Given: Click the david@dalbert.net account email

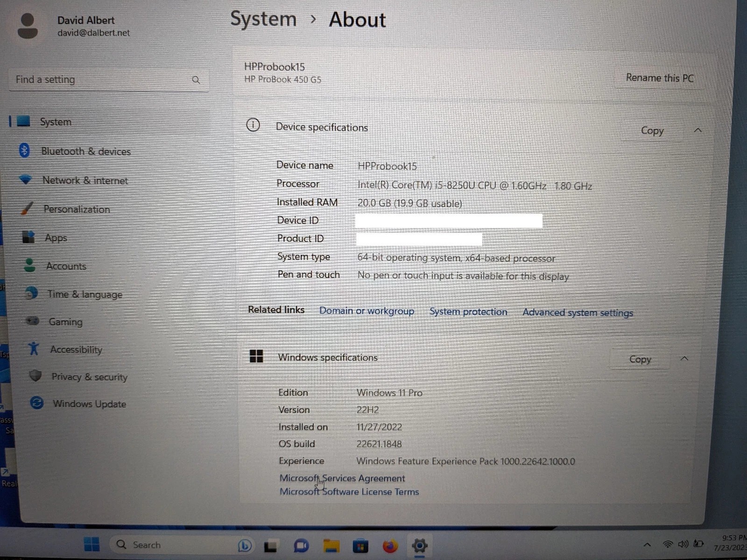Looking at the screenshot, I should pos(94,33).
